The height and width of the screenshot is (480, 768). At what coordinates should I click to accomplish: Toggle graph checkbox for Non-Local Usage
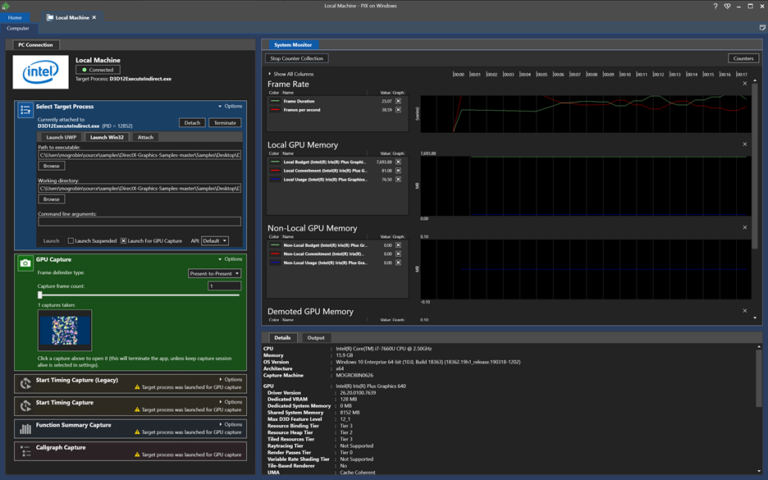(398, 263)
